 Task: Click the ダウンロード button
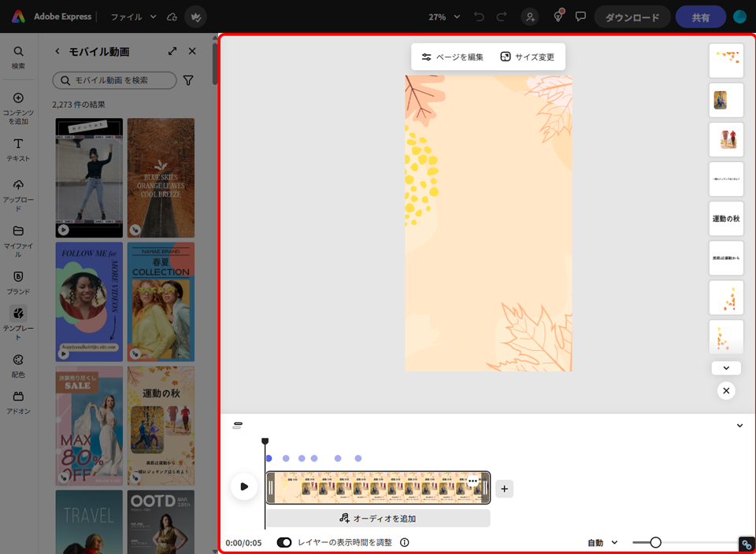[x=632, y=17]
